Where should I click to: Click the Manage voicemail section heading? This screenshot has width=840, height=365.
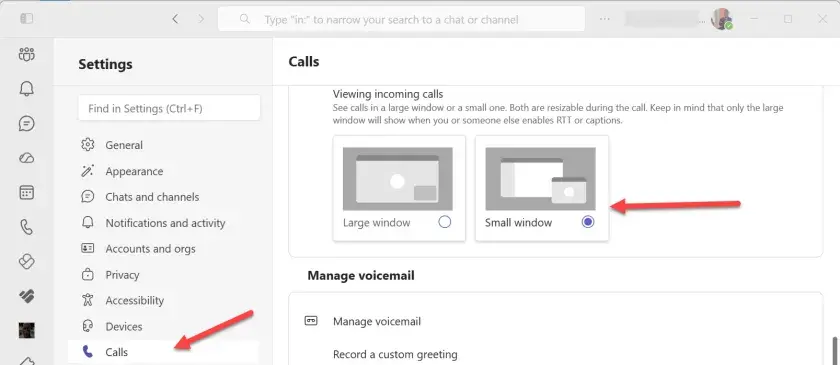[x=361, y=275]
